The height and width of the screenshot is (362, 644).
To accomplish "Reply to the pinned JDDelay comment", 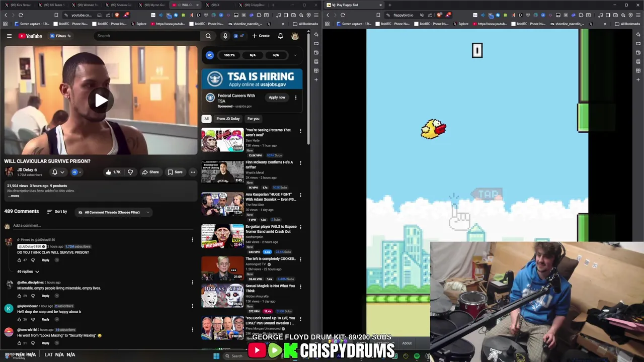I will tap(45, 260).
